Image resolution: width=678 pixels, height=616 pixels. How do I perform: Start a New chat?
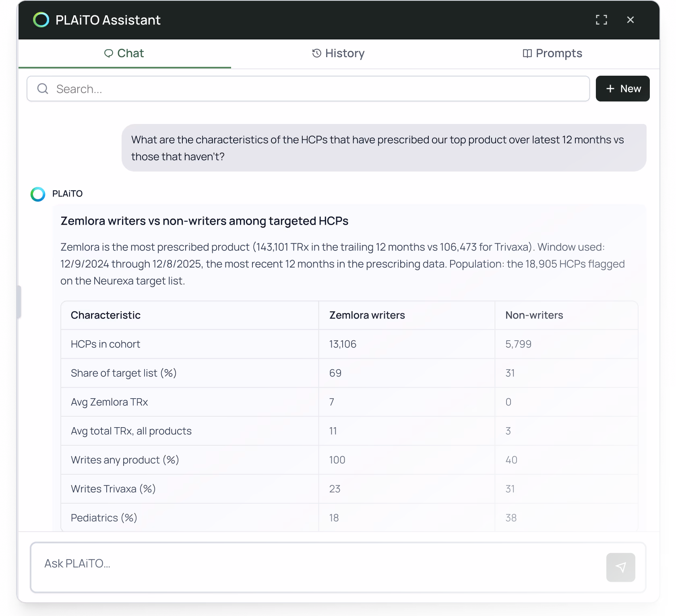[622, 89]
